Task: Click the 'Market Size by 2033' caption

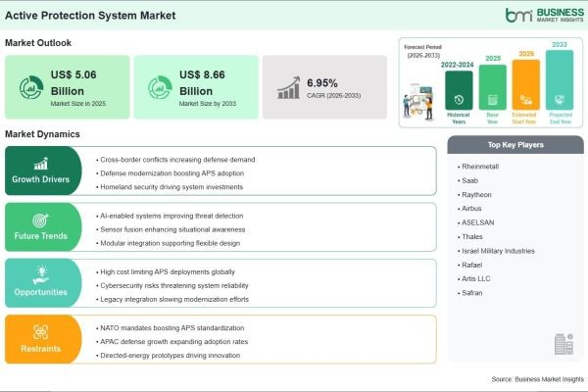Action: (208, 104)
